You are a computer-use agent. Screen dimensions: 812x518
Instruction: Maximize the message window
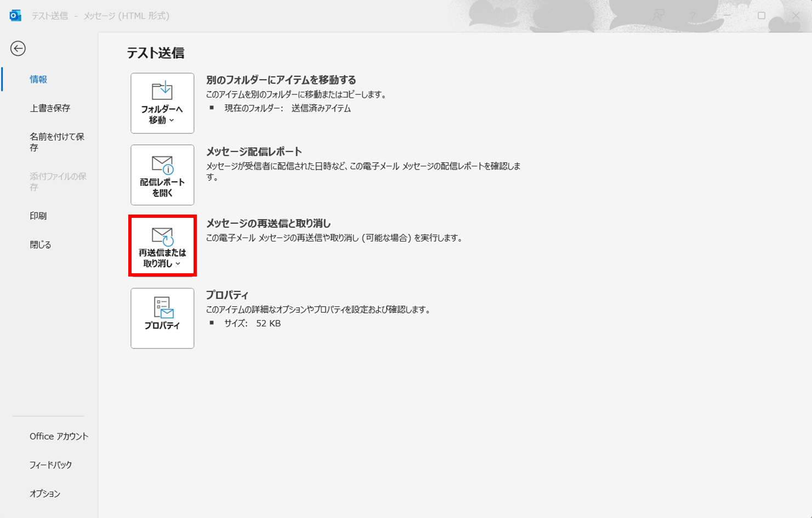[x=761, y=16]
